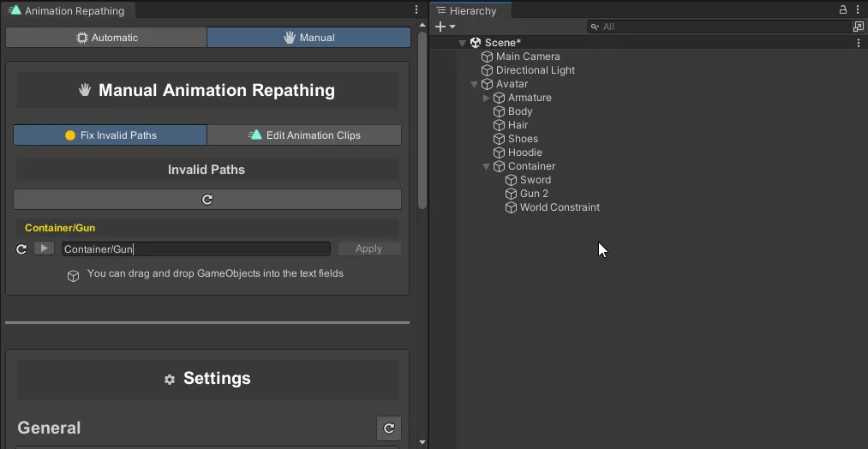Click the Container/Gun path text field

click(196, 249)
